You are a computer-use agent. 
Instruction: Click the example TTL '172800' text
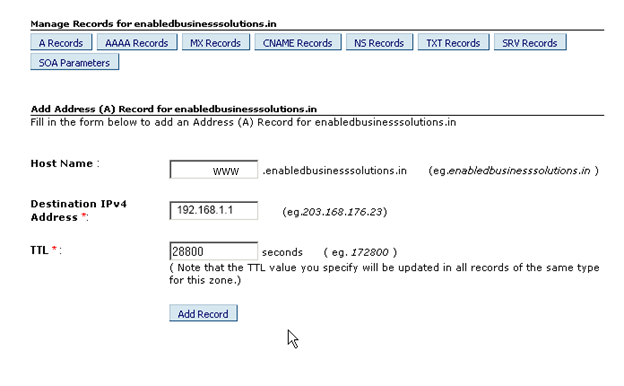click(369, 252)
